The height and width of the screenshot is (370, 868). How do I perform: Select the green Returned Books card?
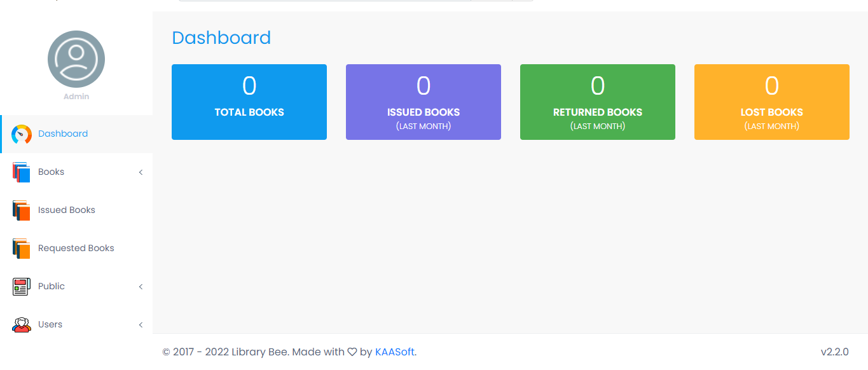click(598, 102)
